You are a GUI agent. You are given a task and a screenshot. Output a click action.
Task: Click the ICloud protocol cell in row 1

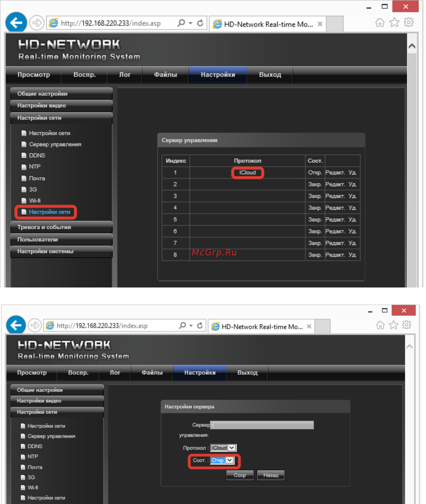(247, 172)
